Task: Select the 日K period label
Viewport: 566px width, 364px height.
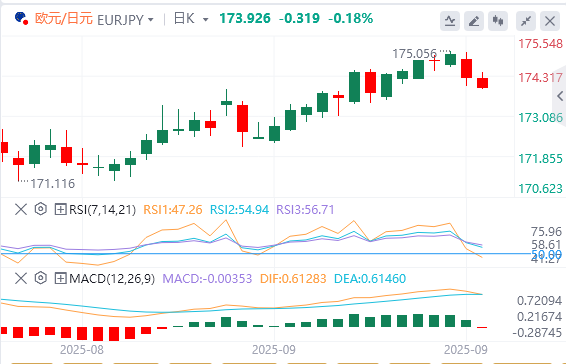Action: 184,18
